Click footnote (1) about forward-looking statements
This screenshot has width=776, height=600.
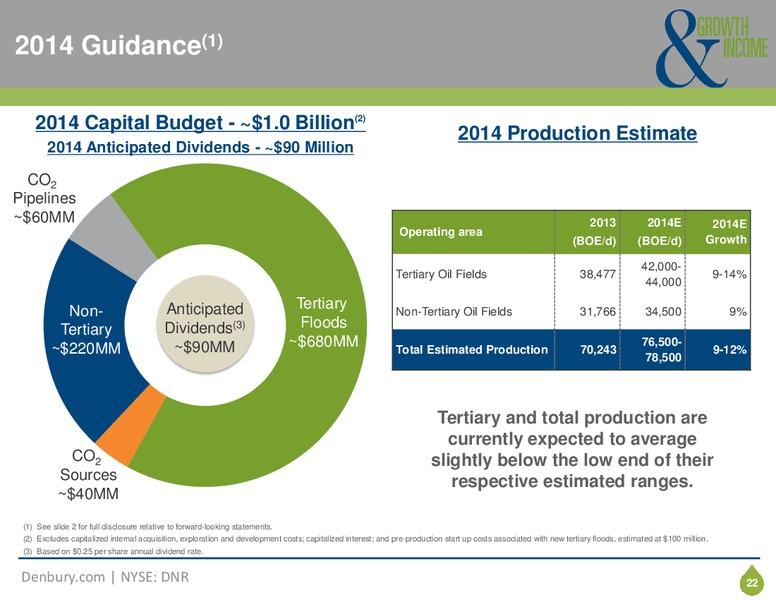[147, 527]
